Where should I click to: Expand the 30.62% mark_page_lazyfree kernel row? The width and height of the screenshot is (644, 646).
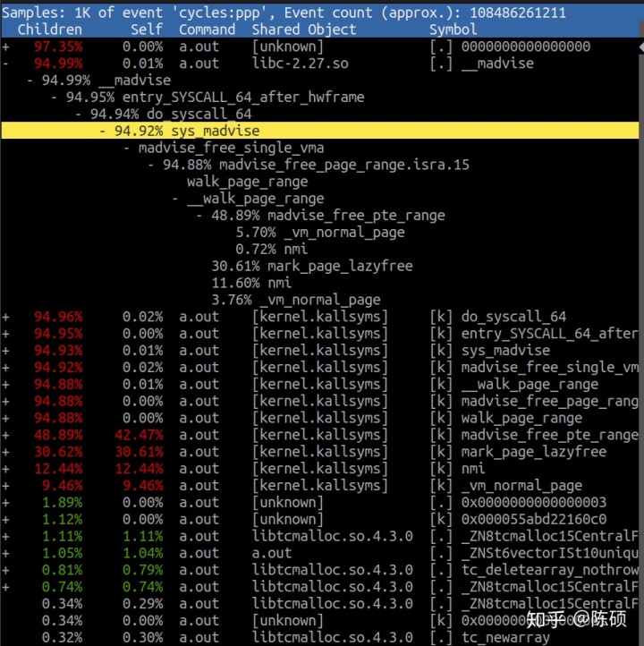click(5, 452)
